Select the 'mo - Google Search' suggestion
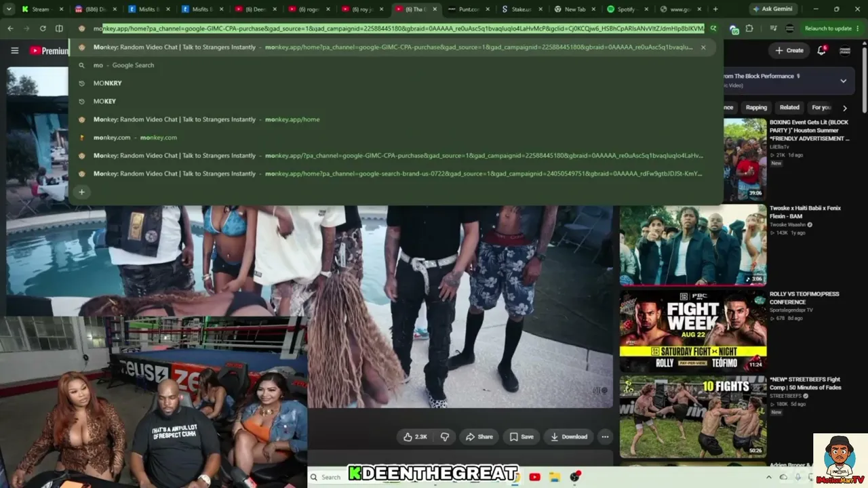This screenshot has width=868, height=488. [x=395, y=65]
